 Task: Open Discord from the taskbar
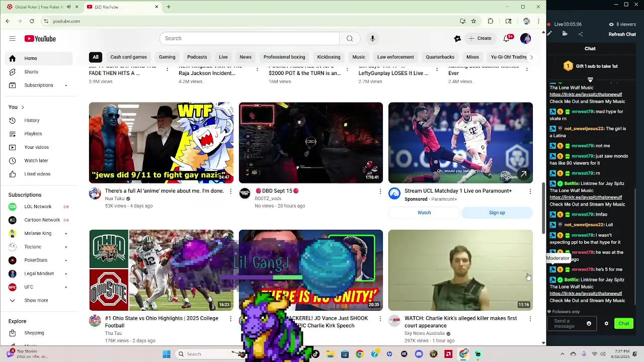click(419, 354)
